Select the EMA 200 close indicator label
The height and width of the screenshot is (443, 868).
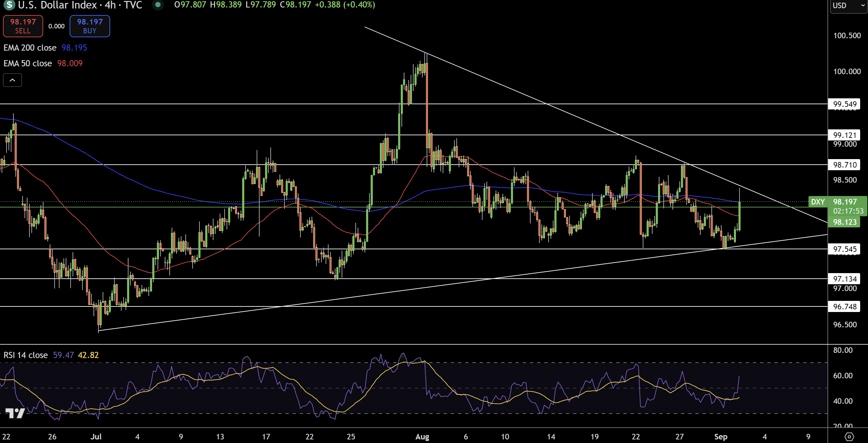(x=30, y=48)
